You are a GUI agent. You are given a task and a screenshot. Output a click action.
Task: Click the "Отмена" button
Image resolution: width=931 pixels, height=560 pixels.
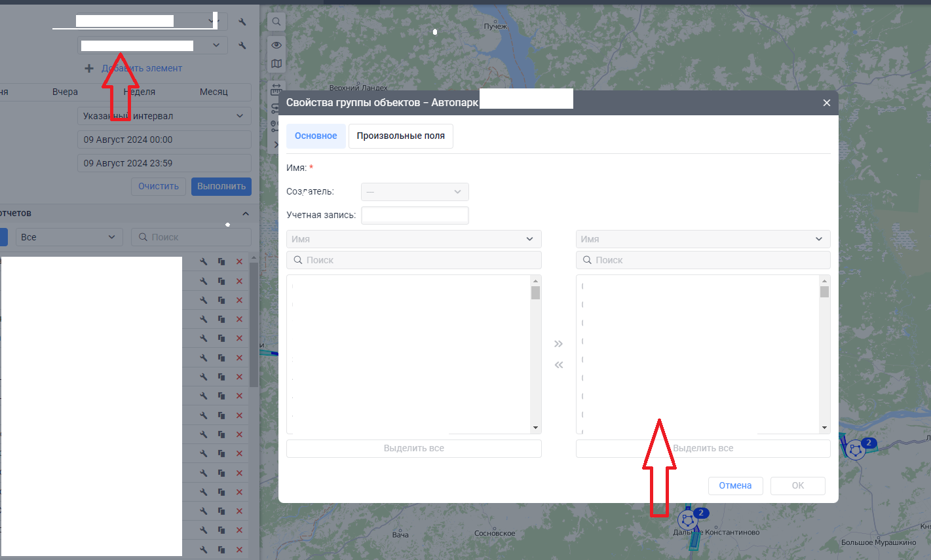click(x=735, y=485)
